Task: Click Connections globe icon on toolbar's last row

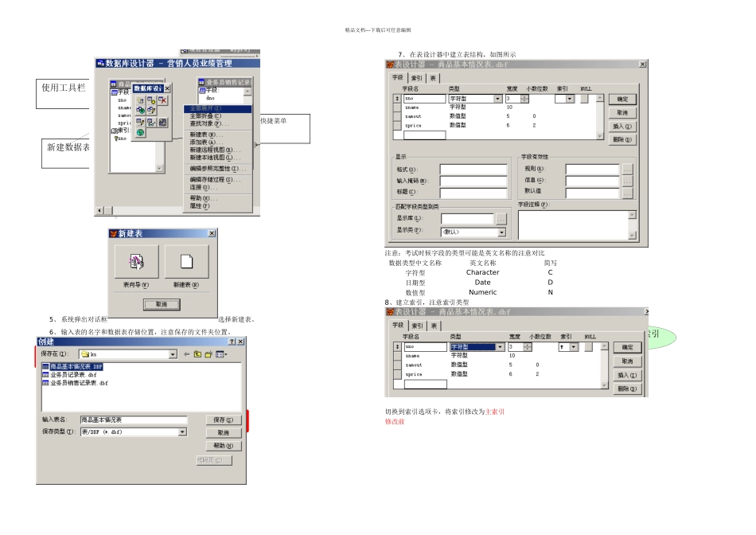Action: pyautogui.click(x=140, y=133)
